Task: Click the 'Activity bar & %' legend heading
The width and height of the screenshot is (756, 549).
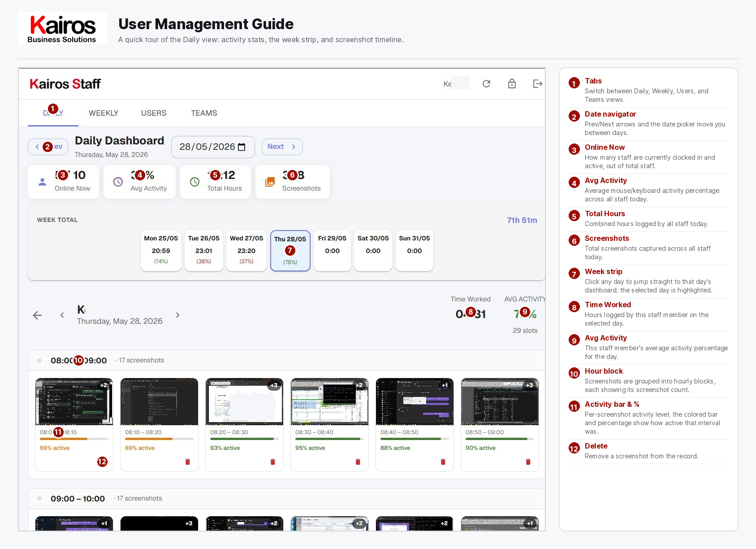Action: (612, 405)
